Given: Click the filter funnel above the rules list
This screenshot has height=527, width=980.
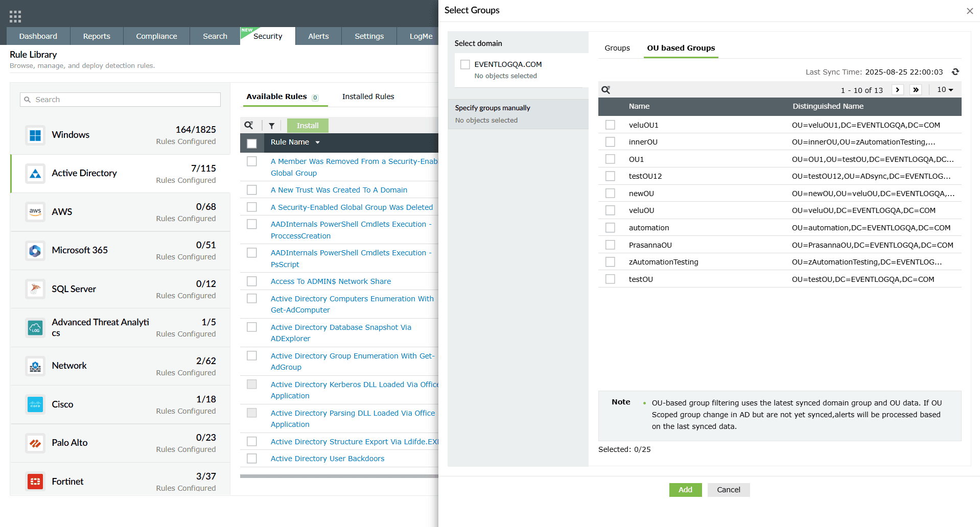Looking at the screenshot, I should pyautogui.click(x=272, y=125).
